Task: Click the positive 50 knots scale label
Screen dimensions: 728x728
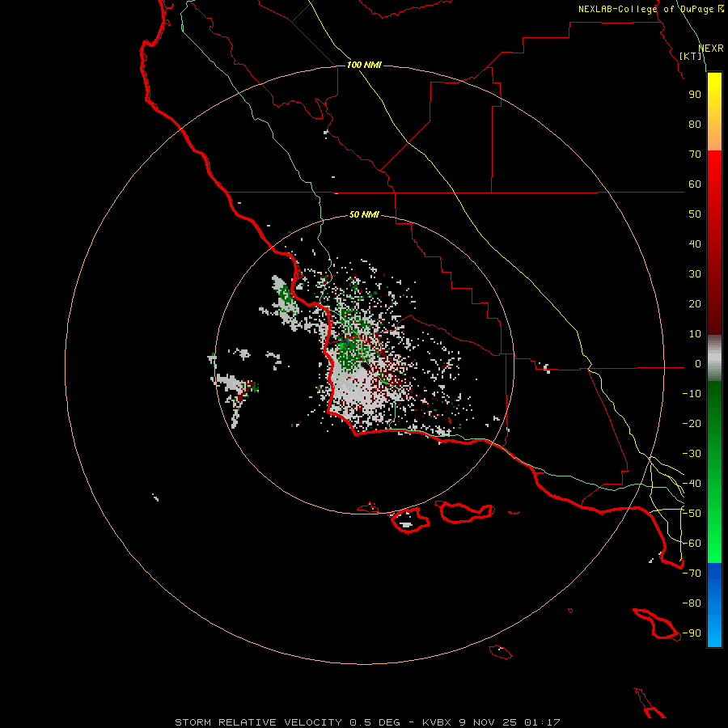Action: pyautogui.click(x=695, y=214)
